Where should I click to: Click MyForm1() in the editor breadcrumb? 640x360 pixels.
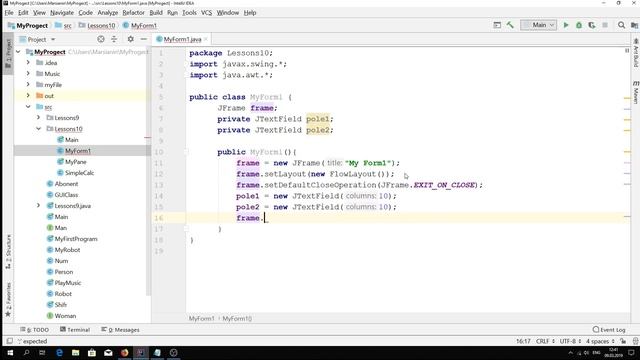click(x=237, y=318)
